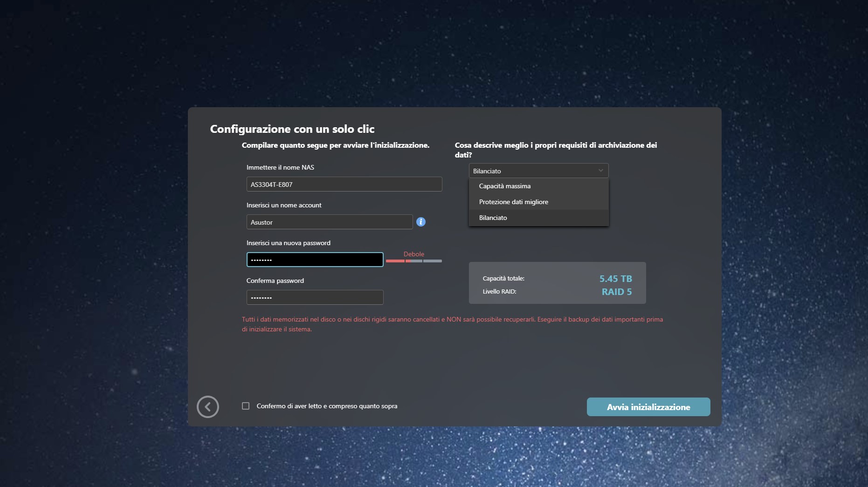Pick 'Bilanciato' in the open dropdown list
This screenshot has height=487, width=868.
(493, 218)
